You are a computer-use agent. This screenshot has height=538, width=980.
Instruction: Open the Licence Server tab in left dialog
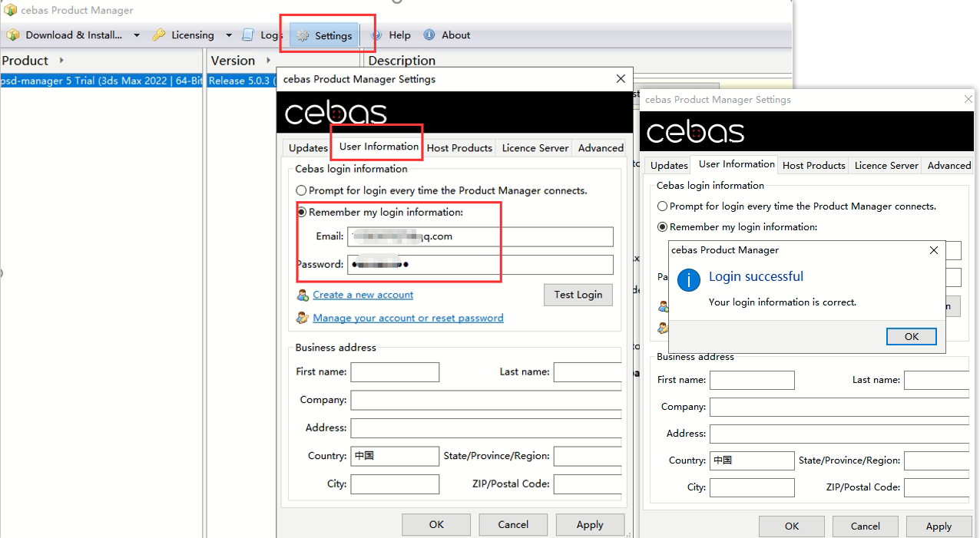pyautogui.click(x=535, y=148)
